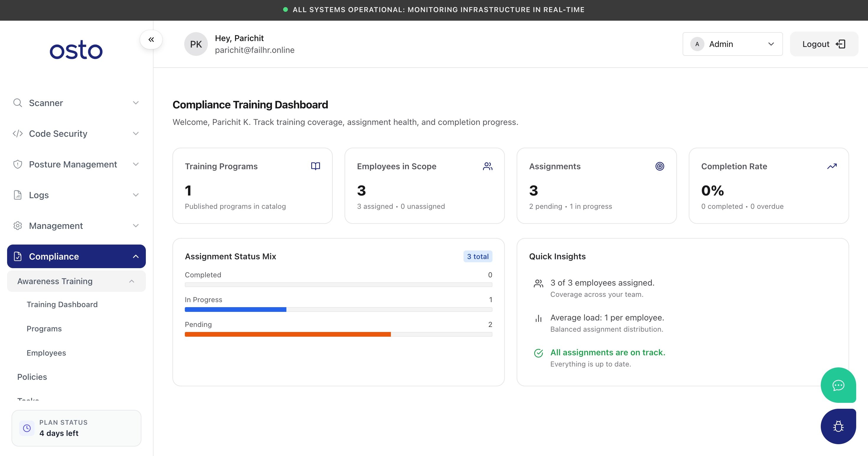This screenshot has width=868, height=456.
Task: Collapse the Awareness Training submenu chevron
Action: (x=132, y=281)
